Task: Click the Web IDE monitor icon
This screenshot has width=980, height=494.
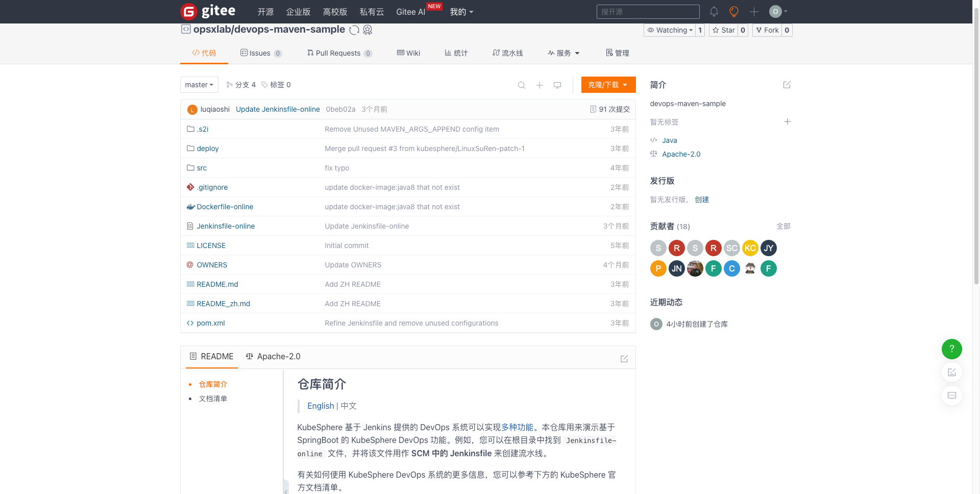Action: (x=557, y=85)
